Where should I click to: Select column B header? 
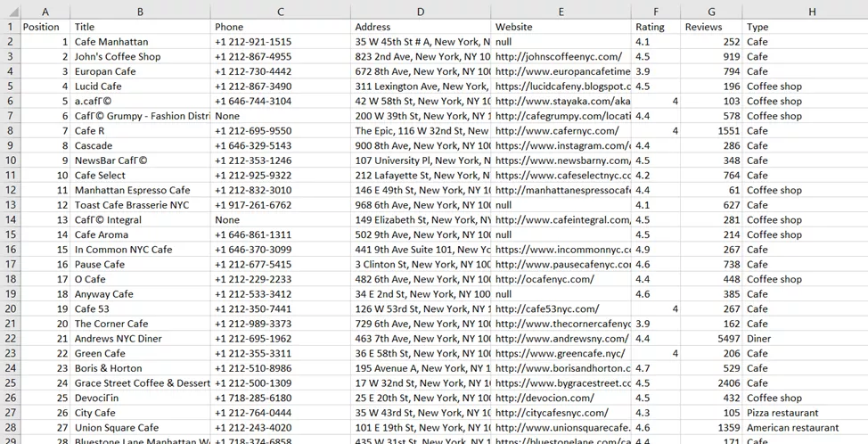click(140, 12)
